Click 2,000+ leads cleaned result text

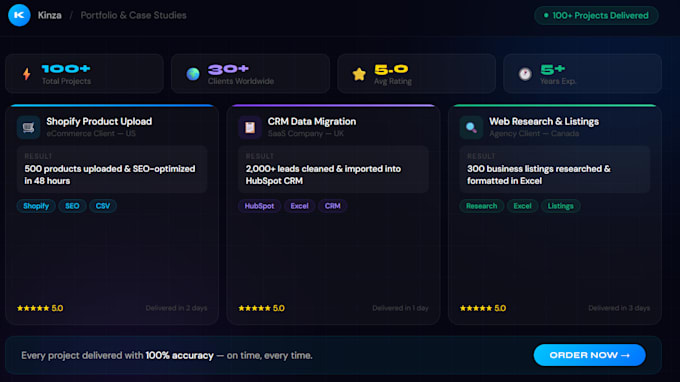click(323, 175)
